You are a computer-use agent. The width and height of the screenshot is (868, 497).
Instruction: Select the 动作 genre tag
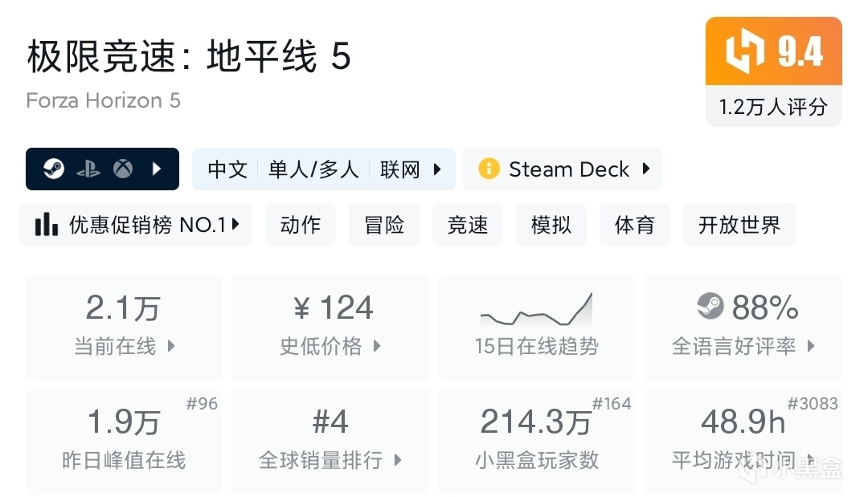tap(300, 225)
